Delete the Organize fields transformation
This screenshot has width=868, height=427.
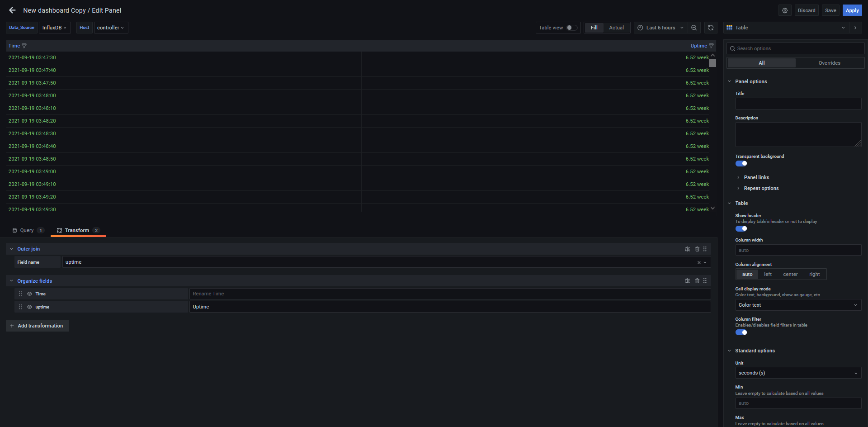pos(697,281)
